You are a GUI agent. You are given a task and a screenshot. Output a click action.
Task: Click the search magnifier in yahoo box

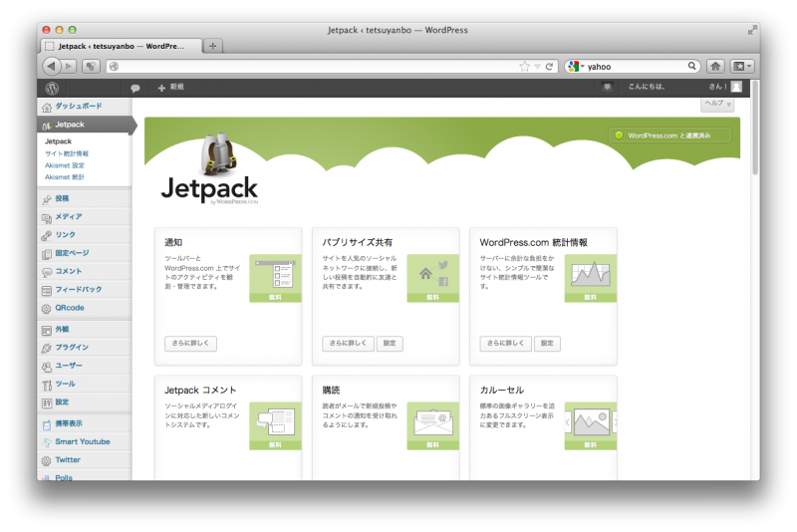[691, 66]
